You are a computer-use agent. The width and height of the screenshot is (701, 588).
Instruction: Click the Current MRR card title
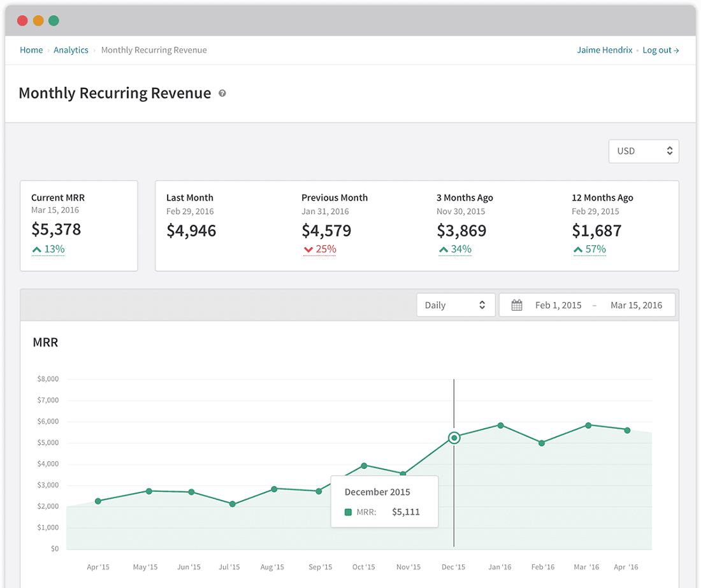(58, 197)
